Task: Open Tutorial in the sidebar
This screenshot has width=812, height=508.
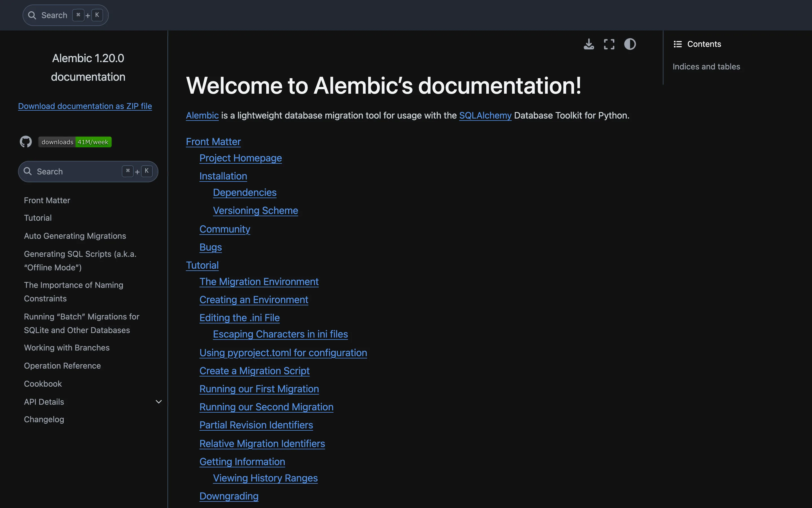Action: [x=38, y=218]
